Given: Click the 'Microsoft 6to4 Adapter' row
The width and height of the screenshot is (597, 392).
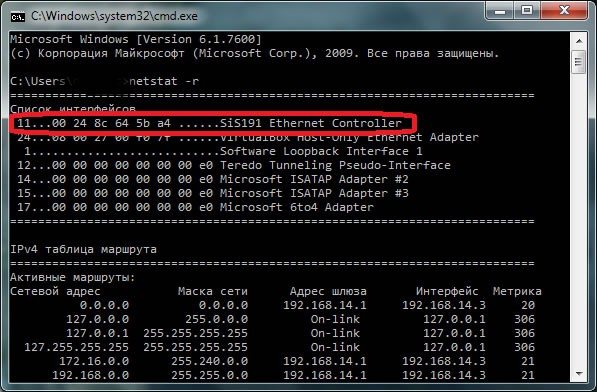Looking at the screenshot, I should (x=195, y=207).
